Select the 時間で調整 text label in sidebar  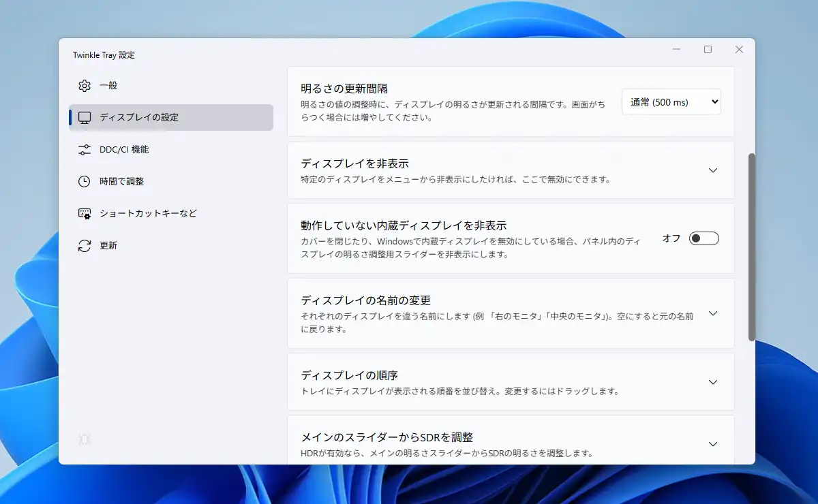[x=121, y=182]
